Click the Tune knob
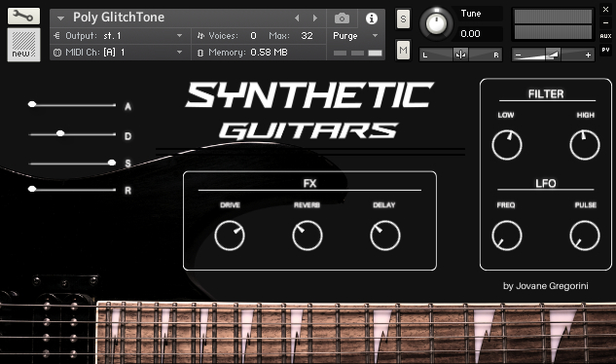616x364 pixels. tap(436, 23)
